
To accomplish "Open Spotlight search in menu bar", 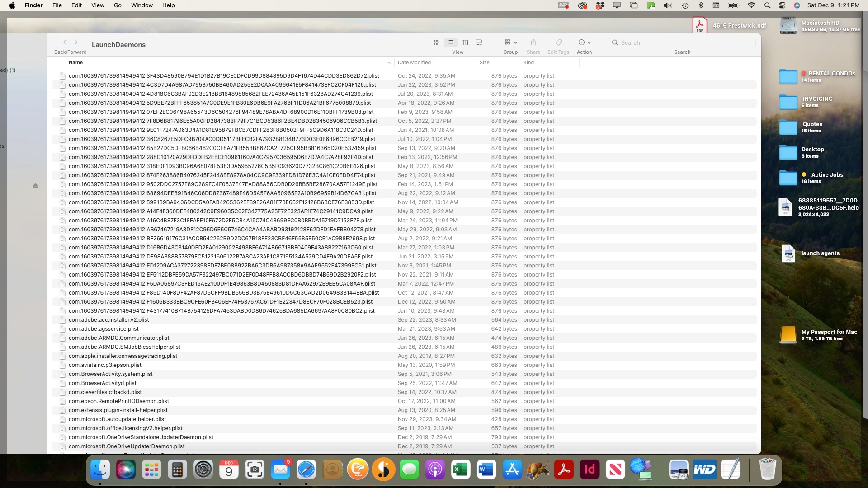I will pos(767,5).
